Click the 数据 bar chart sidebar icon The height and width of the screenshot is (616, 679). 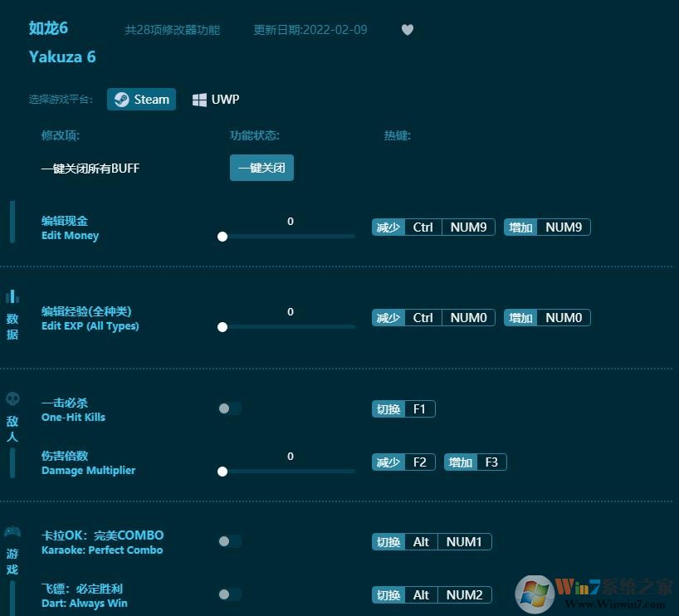click(12, 296)
